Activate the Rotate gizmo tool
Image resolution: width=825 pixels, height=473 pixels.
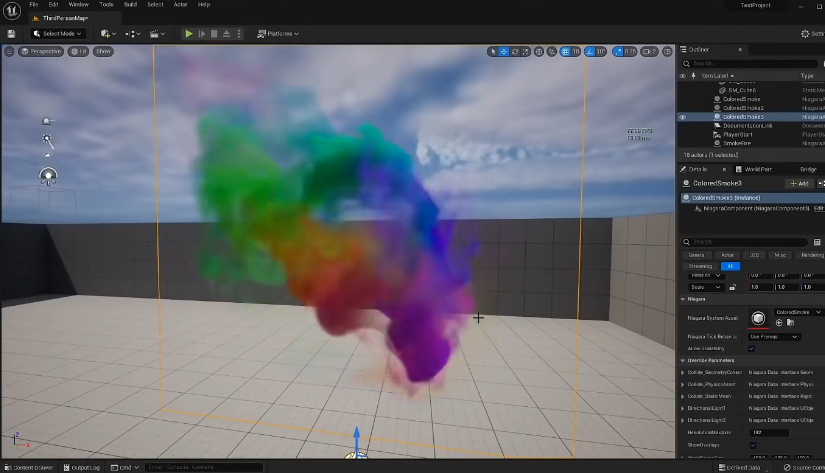click(515, 51)
